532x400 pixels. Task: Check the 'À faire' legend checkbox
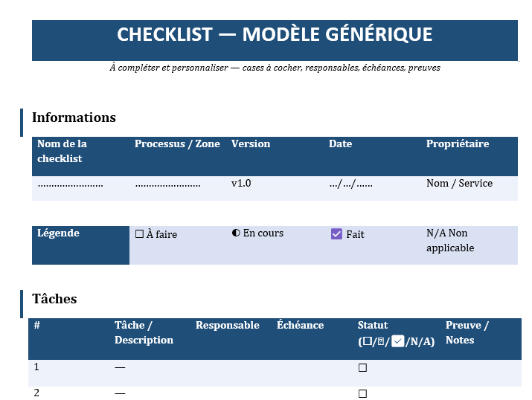coord(139,234)
